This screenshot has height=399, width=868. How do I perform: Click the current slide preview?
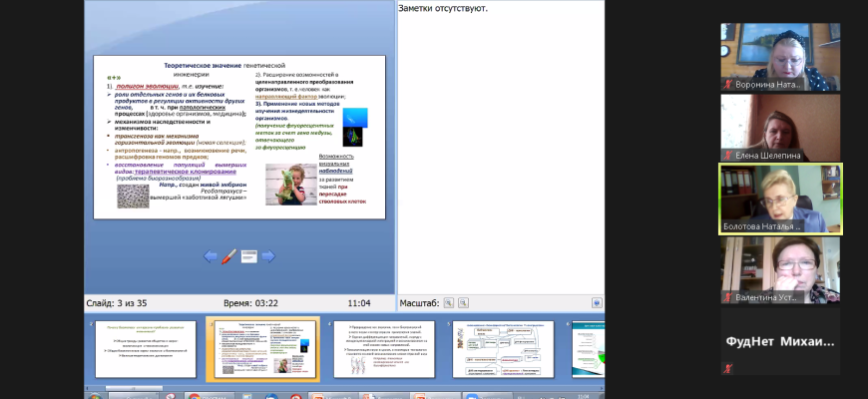point(238,137)
